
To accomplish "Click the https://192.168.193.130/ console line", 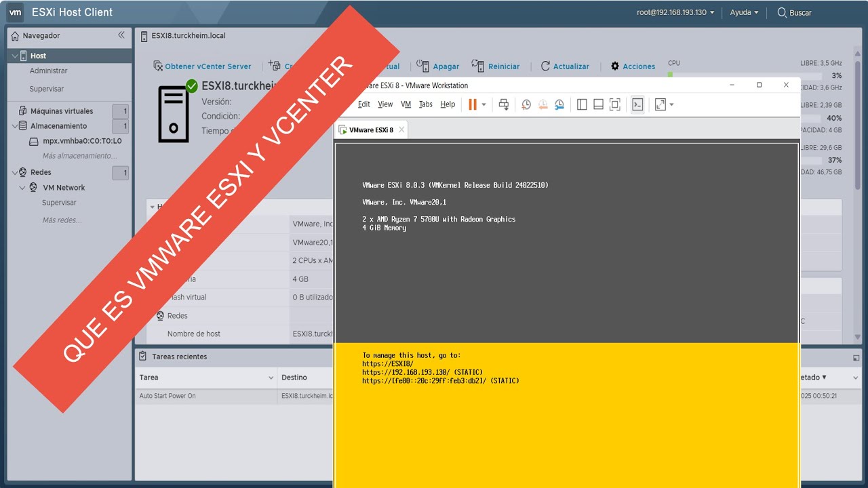I will 424,372.
